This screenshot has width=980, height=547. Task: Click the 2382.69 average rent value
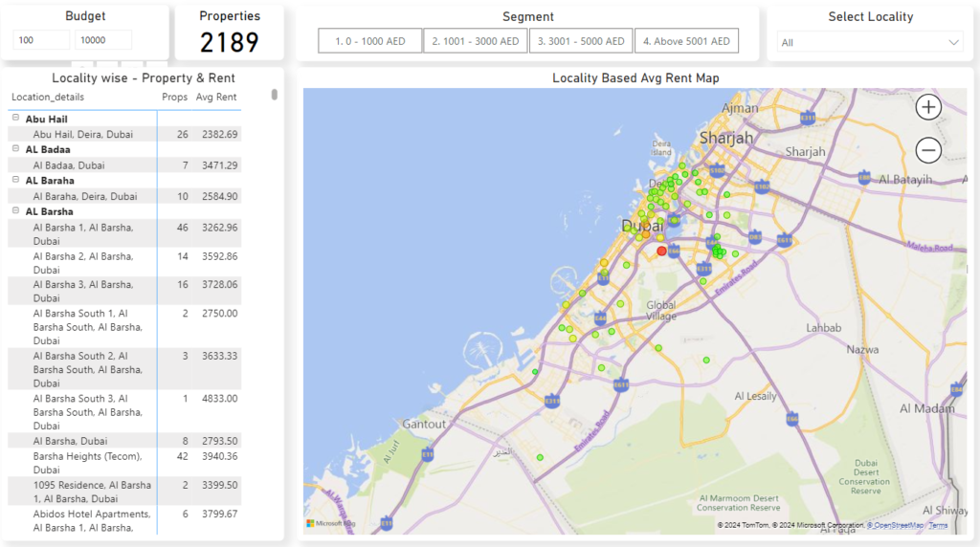click(219, 134)
